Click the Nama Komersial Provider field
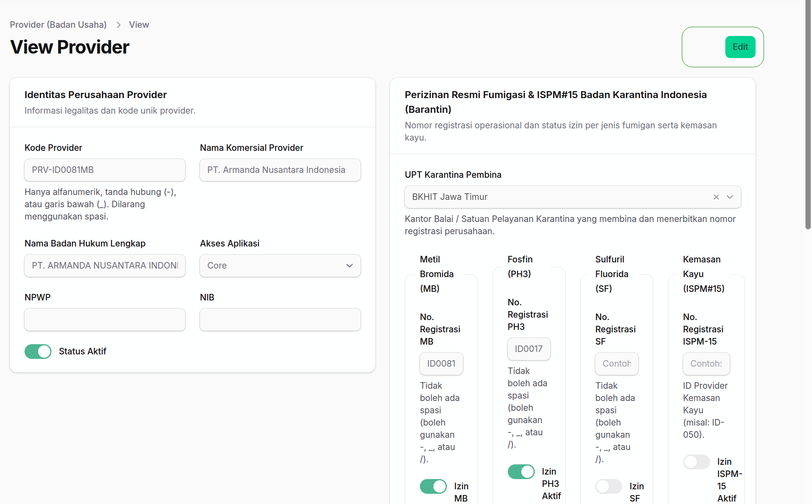This screenshot has height=504, width=812. click(x=280, y=170)
